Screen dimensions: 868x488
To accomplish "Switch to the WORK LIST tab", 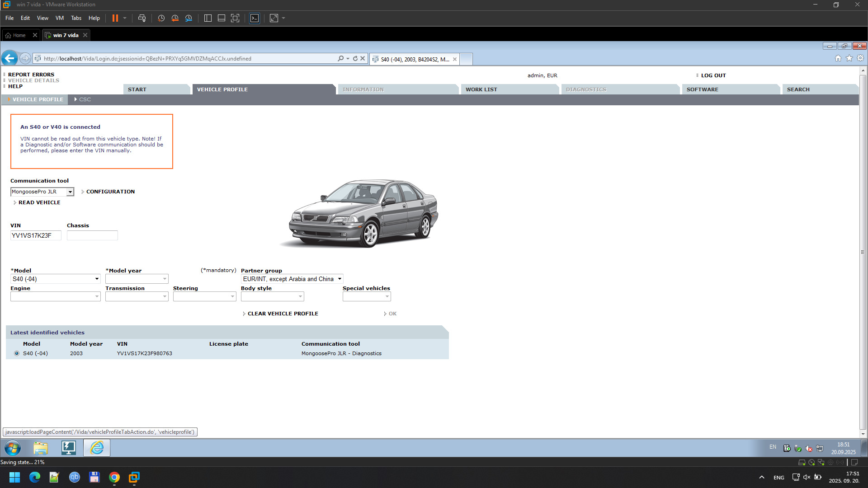I will click(x=481, y=89).
